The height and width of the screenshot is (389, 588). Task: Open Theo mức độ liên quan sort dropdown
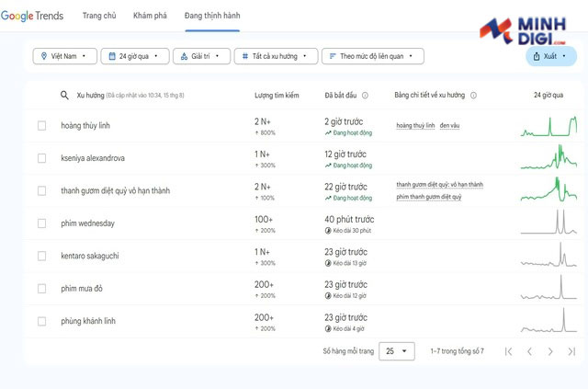click(373, 56)
